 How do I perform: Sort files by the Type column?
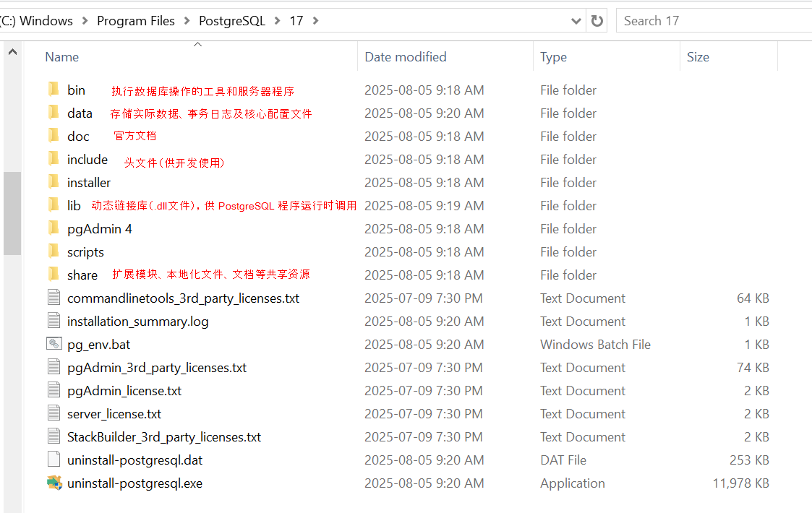tap(554, 57)
